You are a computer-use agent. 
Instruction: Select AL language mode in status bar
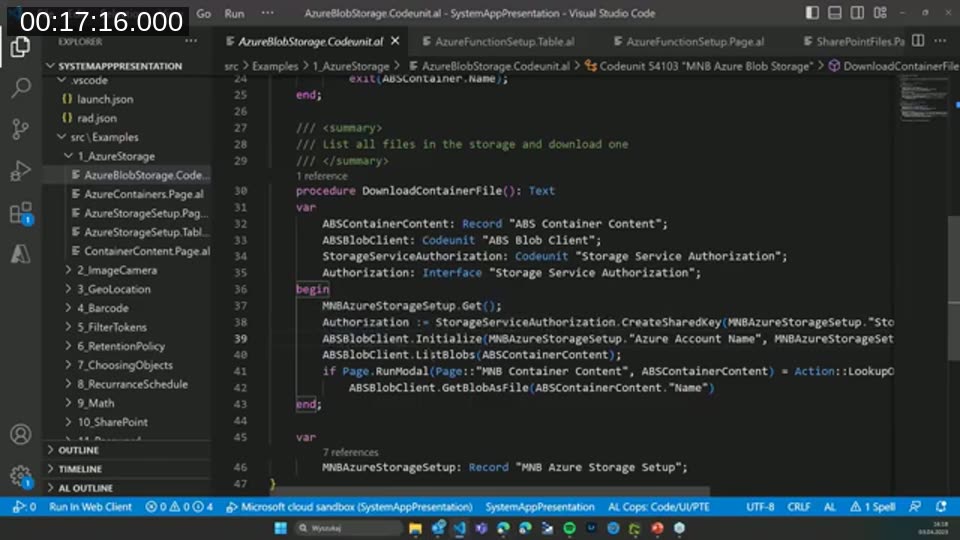click(x=830, y=507)
